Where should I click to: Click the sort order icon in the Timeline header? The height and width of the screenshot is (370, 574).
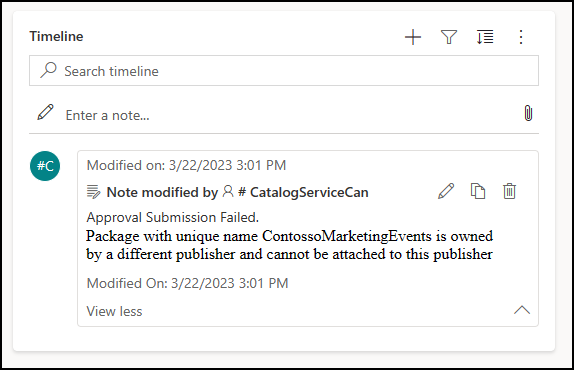(x=485, y=37)
